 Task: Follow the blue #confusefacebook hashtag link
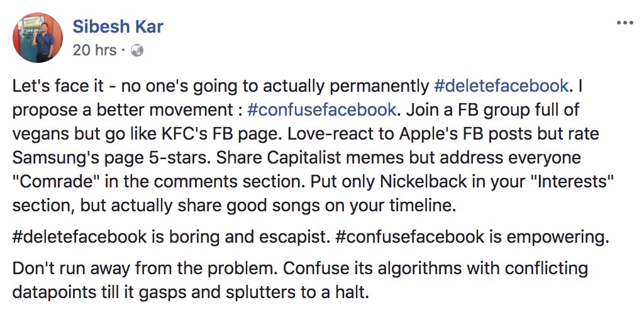coord(321,109)
